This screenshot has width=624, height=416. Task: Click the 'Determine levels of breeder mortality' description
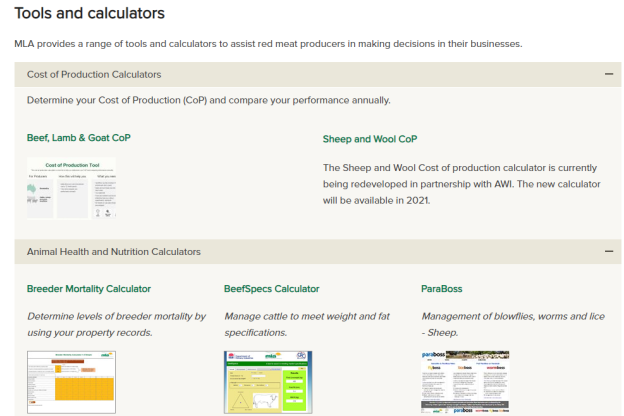pos(116,324)
